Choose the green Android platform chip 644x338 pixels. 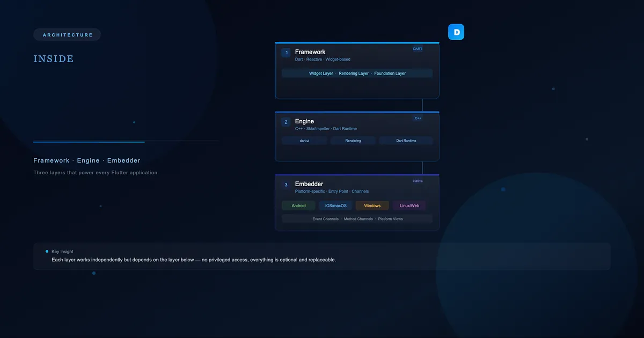[x=298, y=205]
